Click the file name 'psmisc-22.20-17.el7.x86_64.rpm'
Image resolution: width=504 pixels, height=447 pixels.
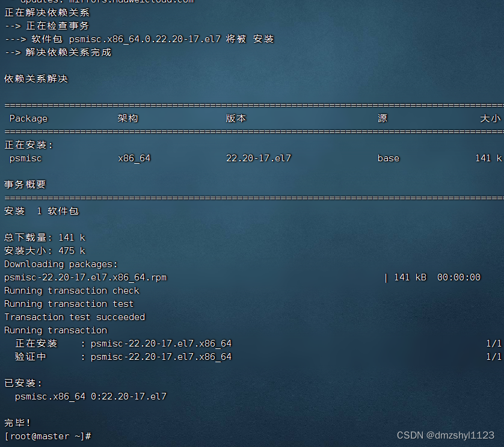point(85,277)
